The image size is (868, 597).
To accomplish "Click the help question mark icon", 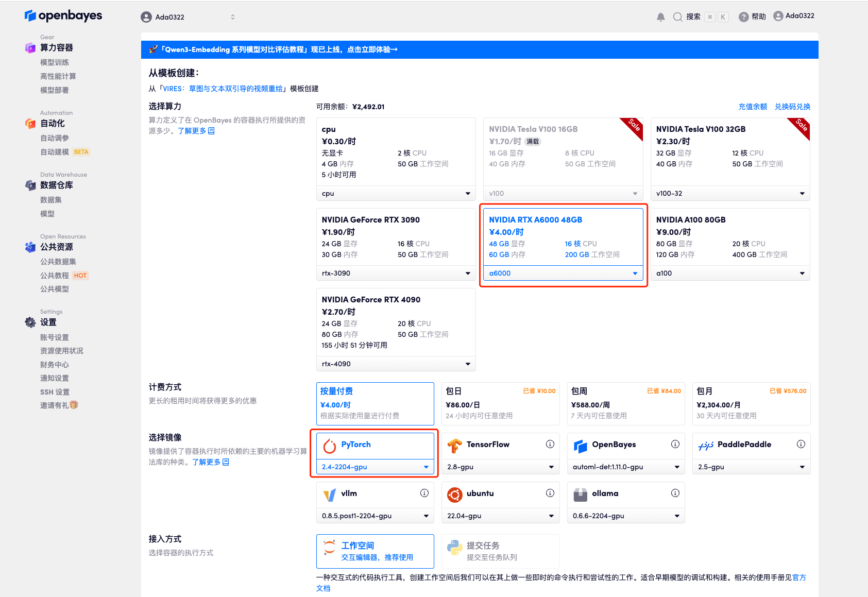I will [743, 17].
